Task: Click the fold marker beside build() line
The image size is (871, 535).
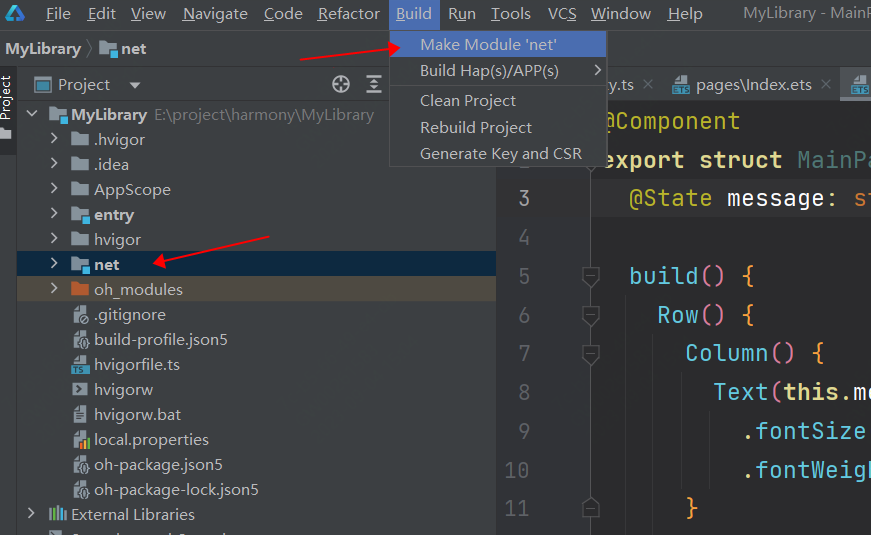Action: (x=591, y=276)
